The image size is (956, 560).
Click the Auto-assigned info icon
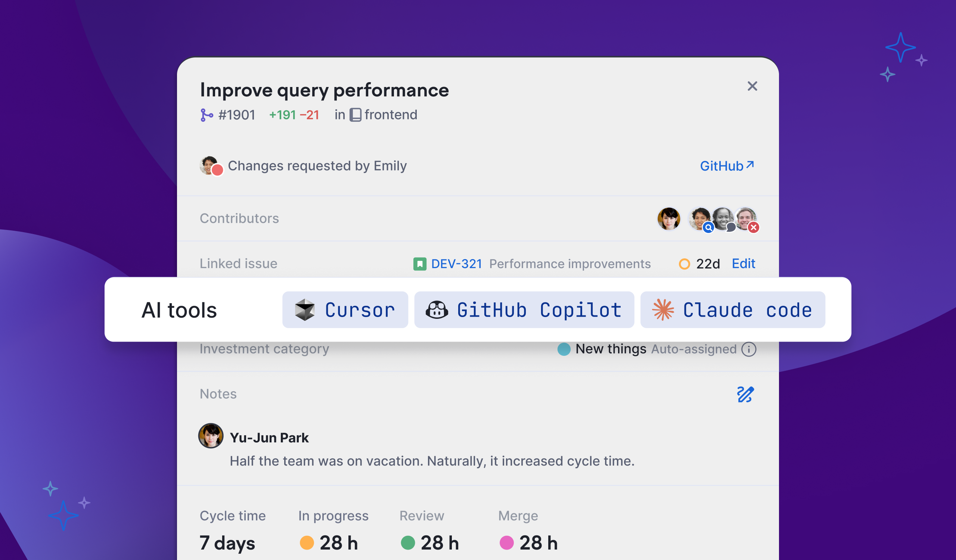click(749, 349)
